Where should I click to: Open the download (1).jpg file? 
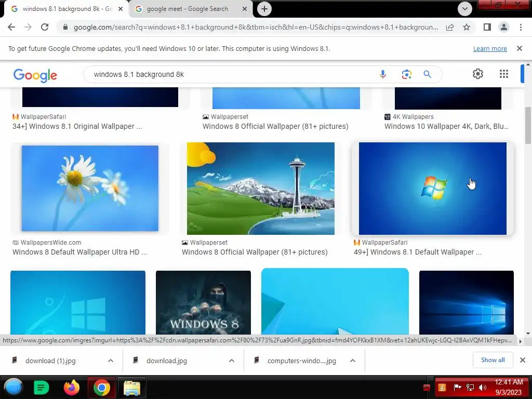[50, 361]
